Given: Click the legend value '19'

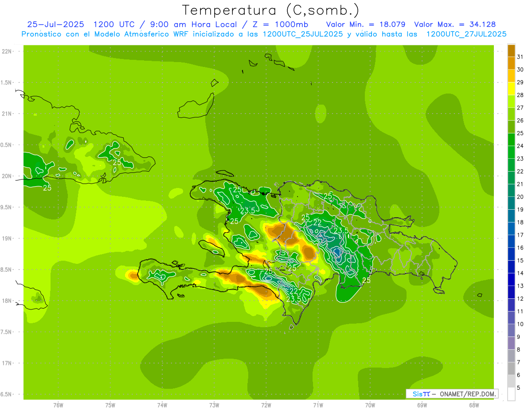Looking at the screenshot, I should point(520,209).
